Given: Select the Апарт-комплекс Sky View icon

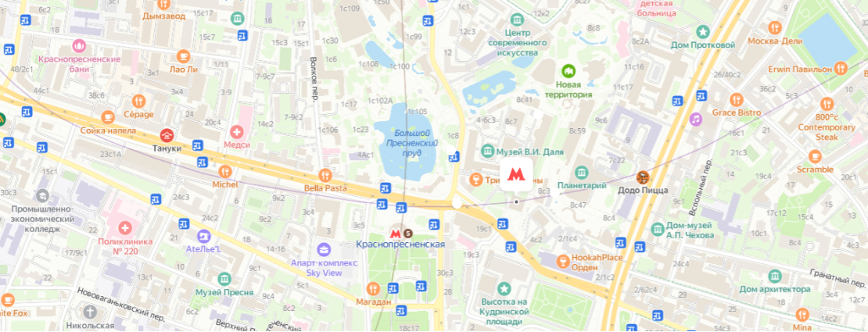Looking at the screenshot, I should pyautogui.click(x=324, y=249).
